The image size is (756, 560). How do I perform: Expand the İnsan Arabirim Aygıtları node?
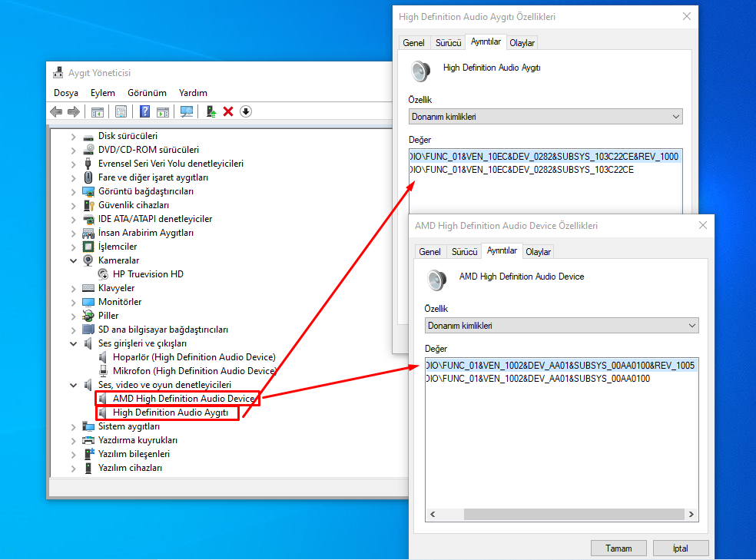(73, 234)
